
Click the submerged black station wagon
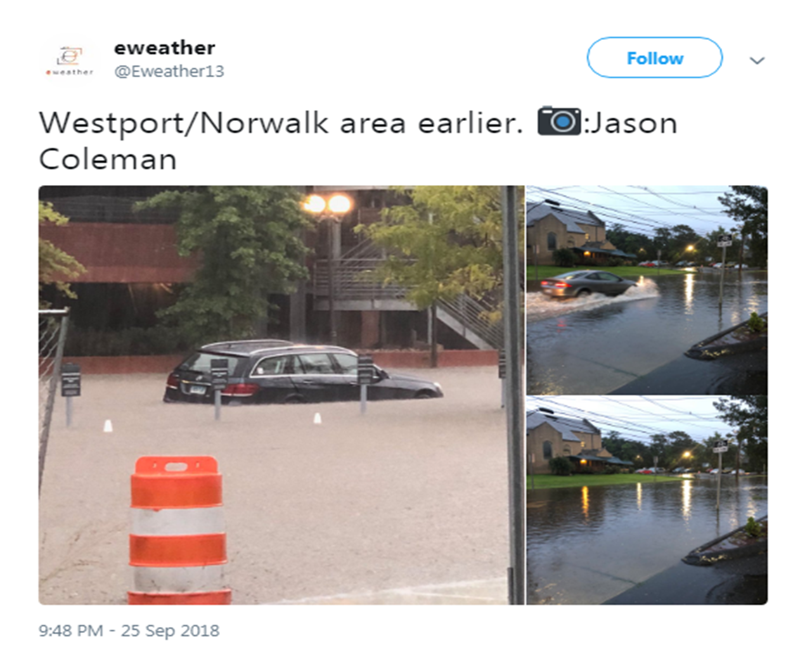302,373
